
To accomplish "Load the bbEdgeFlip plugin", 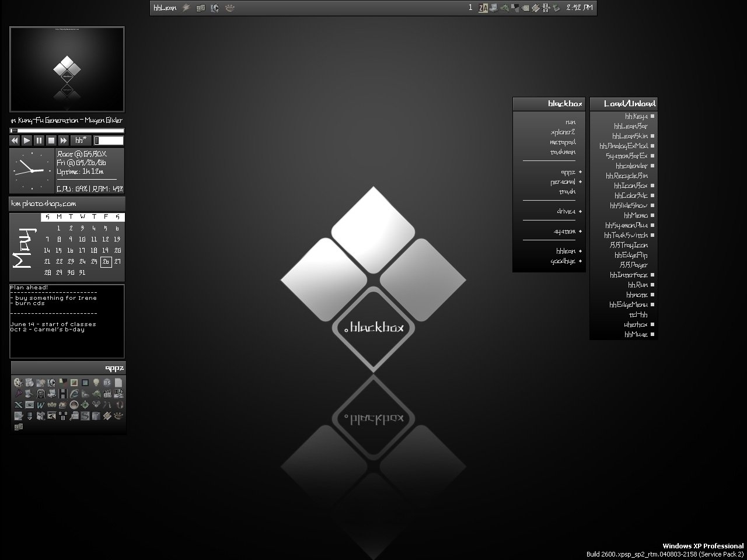I will click(x=624, y=255).
